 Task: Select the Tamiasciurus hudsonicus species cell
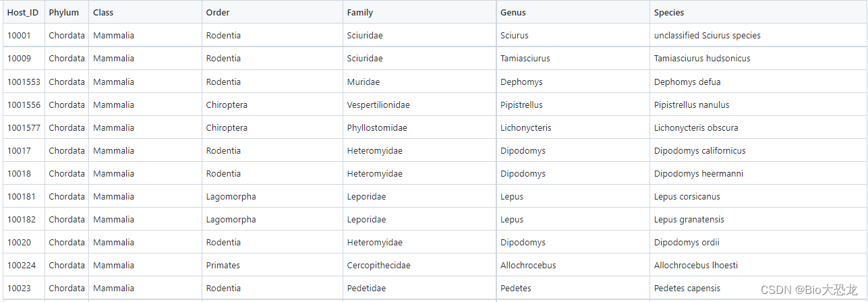click(x=757, y=59)
